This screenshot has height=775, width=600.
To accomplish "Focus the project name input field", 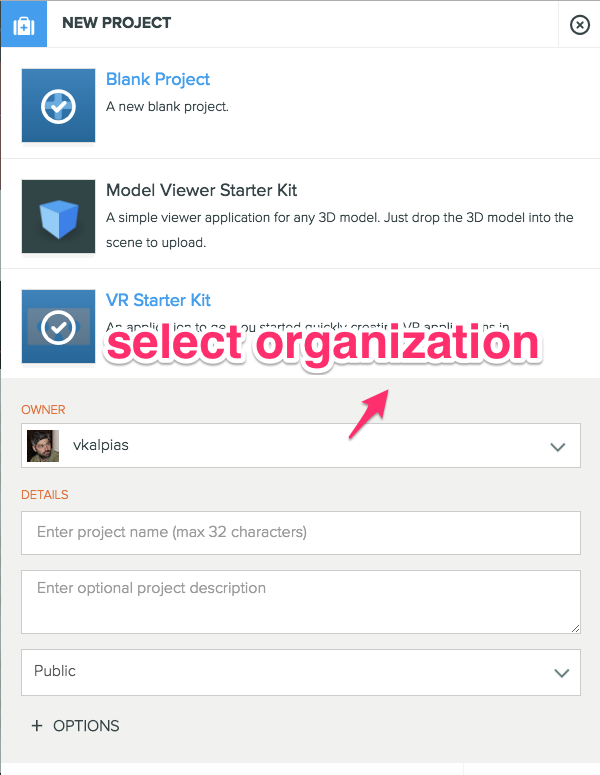I will coord(300,533).
